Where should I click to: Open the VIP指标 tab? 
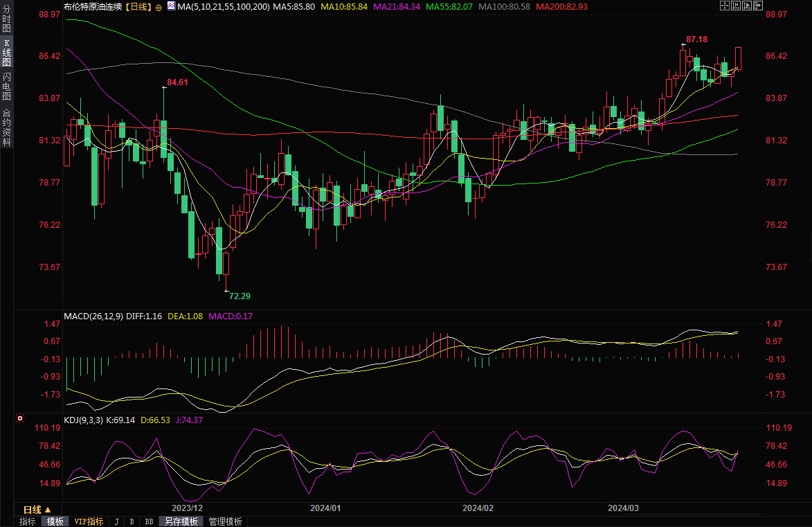pyautogui.click(x=89, y=521)
